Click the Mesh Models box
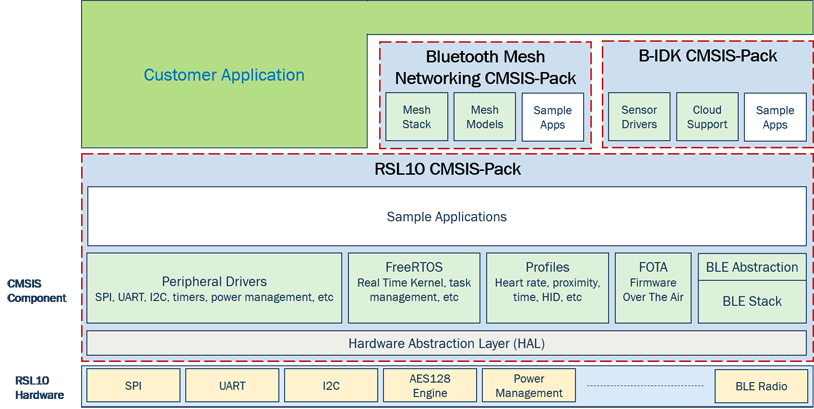The image size is (814, 409). [484, 117]
